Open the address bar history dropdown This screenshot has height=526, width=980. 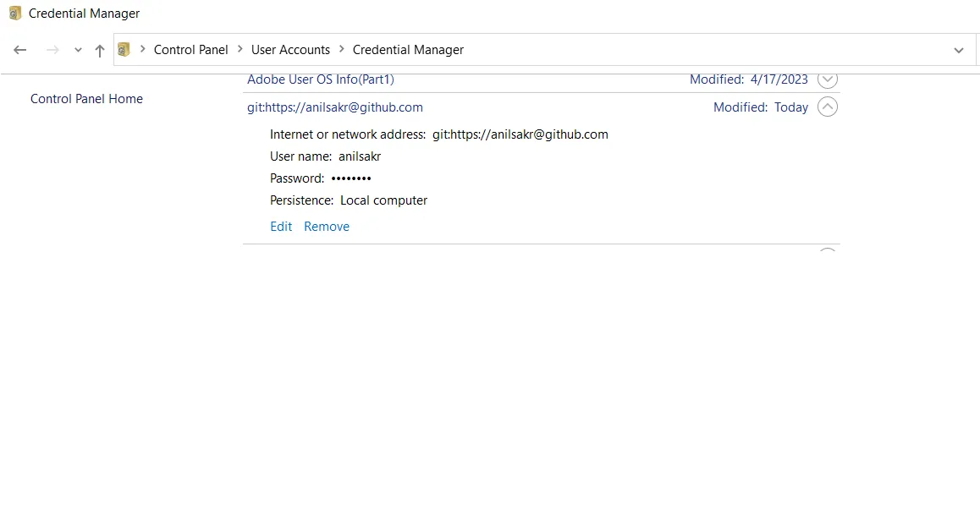959,50
